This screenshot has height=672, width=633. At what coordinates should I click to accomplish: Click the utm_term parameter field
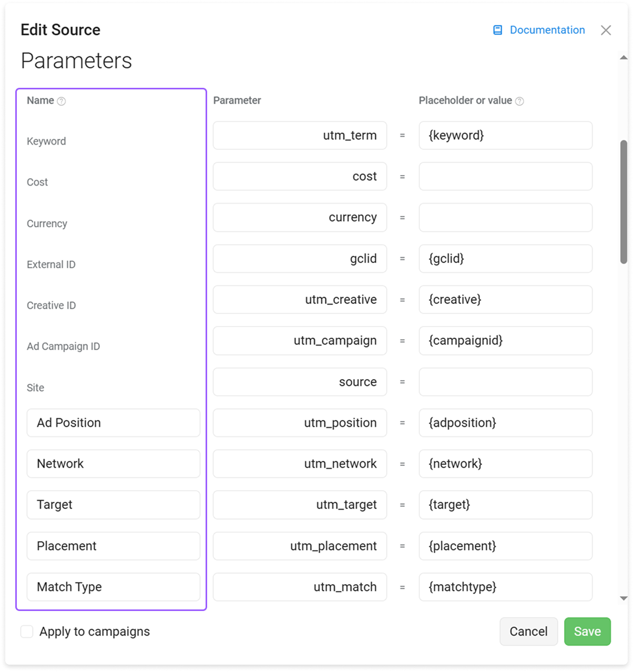pos(300,135)
